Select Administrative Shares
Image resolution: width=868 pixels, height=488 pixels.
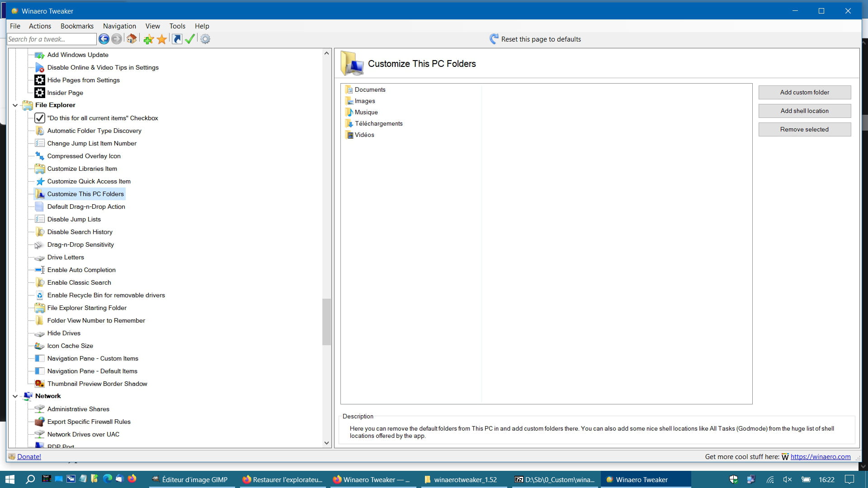point(78,409)
